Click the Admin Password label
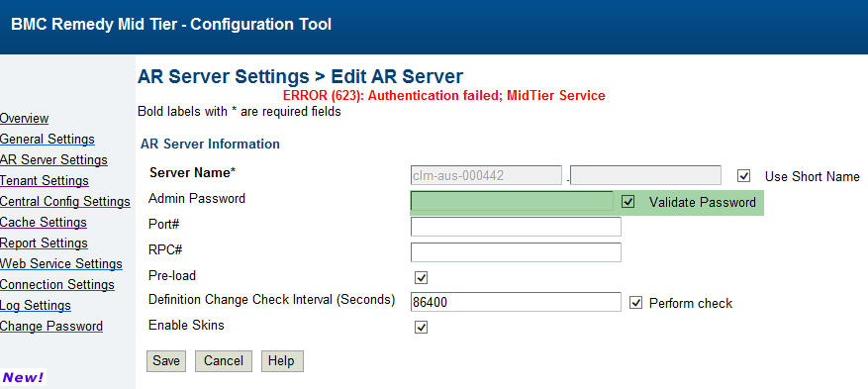868x389 pixels. (x=197, y=198)
